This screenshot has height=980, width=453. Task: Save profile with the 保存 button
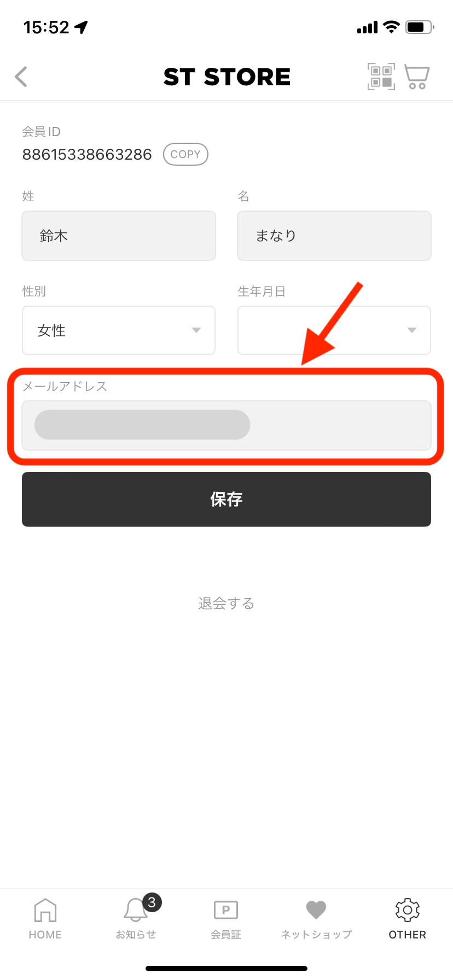[x=226, y=499]
